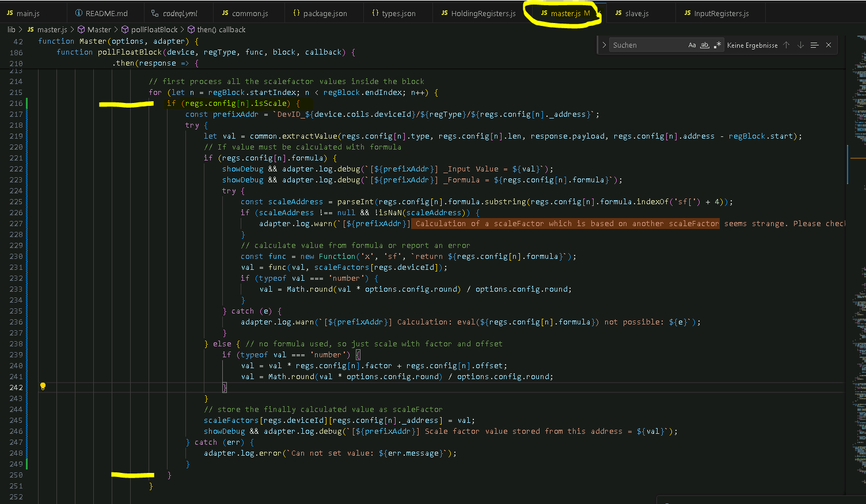
Task: Click the braces icon on package.json tab
Action: 297,13
